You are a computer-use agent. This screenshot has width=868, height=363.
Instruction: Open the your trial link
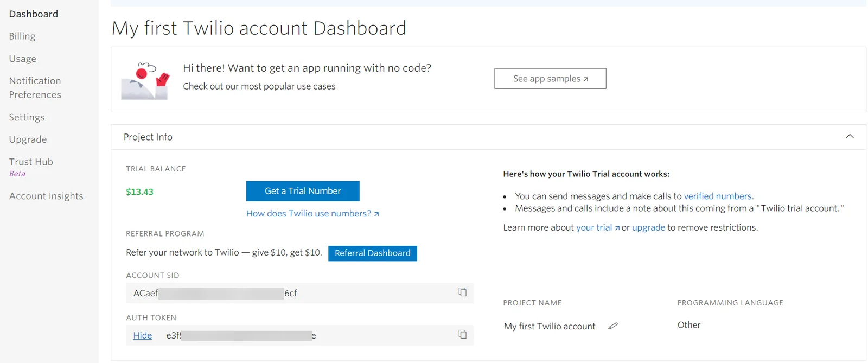[x=598, y=227]
